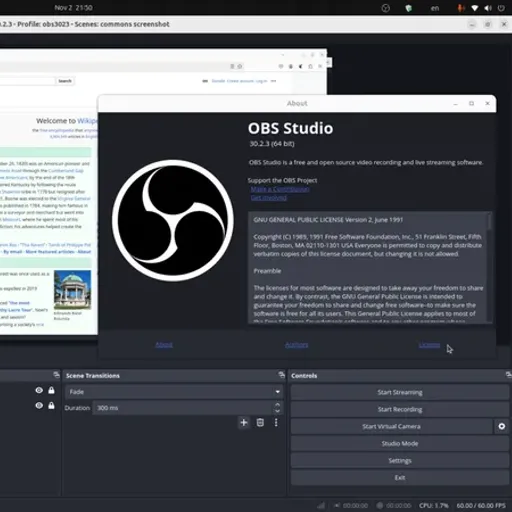The width and height of the screenshot is (512, 512).
Task: Click the network wifi icon in top bar
Action: 475,8
